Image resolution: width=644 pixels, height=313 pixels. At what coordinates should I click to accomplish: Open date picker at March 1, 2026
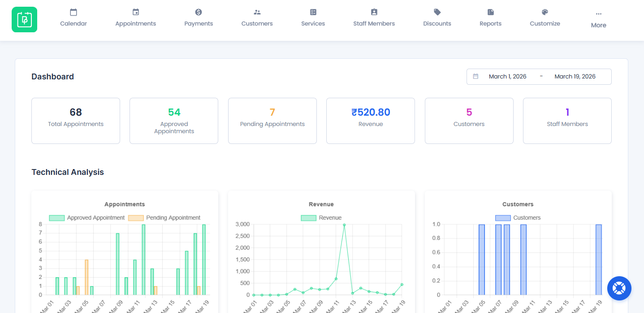tap(507, 77)
